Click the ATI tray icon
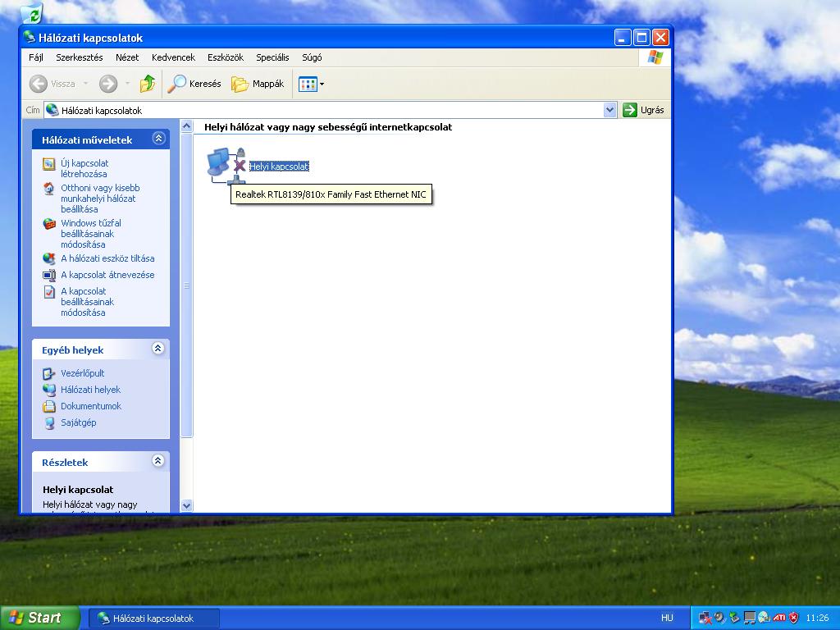This screenshot has width=840, height=630. [x=779, y=618]
